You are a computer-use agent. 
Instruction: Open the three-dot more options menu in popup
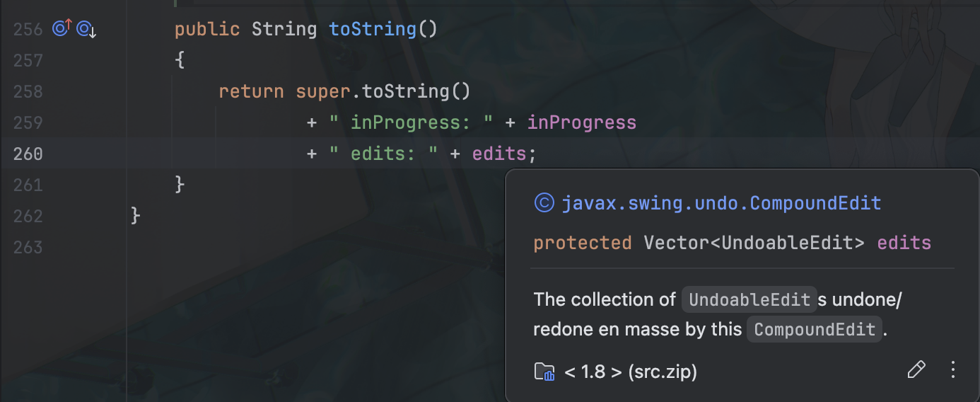[952, 369]
